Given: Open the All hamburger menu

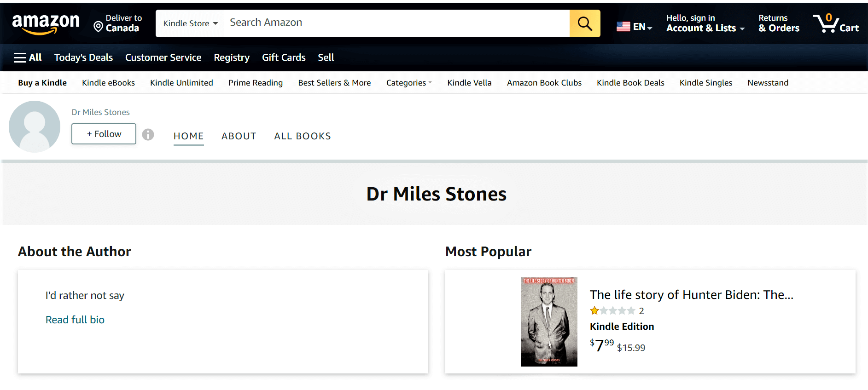Looking at the screenshot, I should coord(28,57).
